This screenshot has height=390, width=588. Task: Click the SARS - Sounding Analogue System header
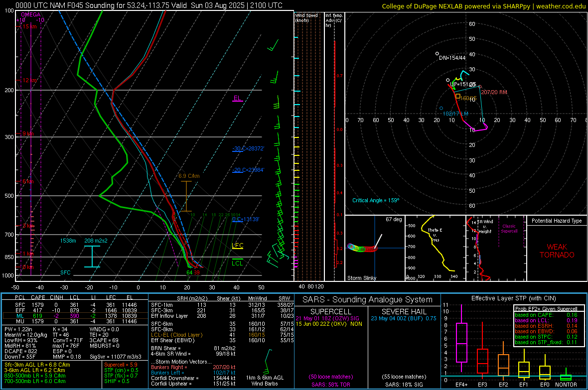click(x=367, y=300)
